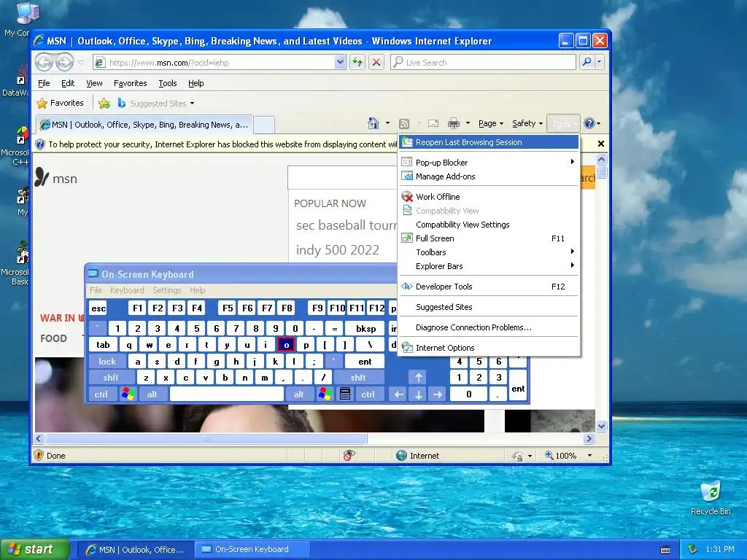The height and width of the screenshot is (560, 747).
Task: Open the Page menu dropdown
Action: pyautogui.click(x=491, y=123)
